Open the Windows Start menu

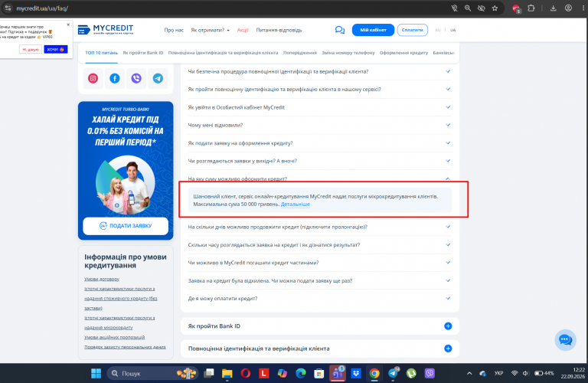96,373
